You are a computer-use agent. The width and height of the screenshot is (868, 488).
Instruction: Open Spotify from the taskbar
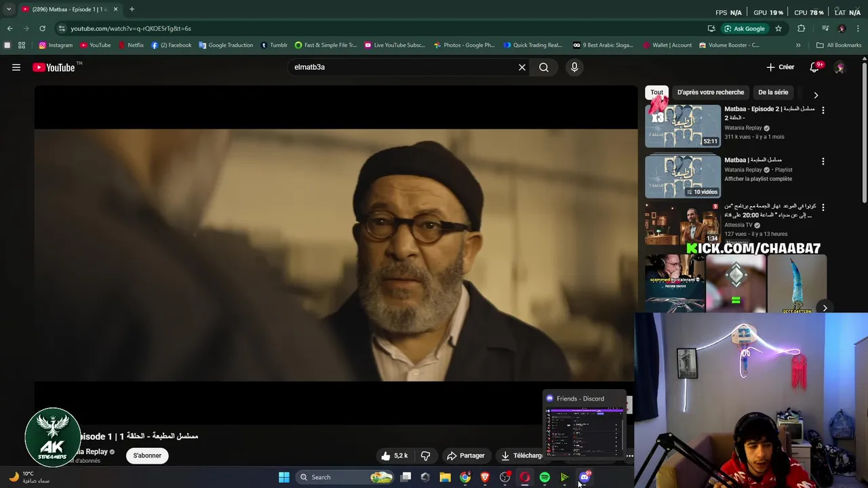(545, 477)
